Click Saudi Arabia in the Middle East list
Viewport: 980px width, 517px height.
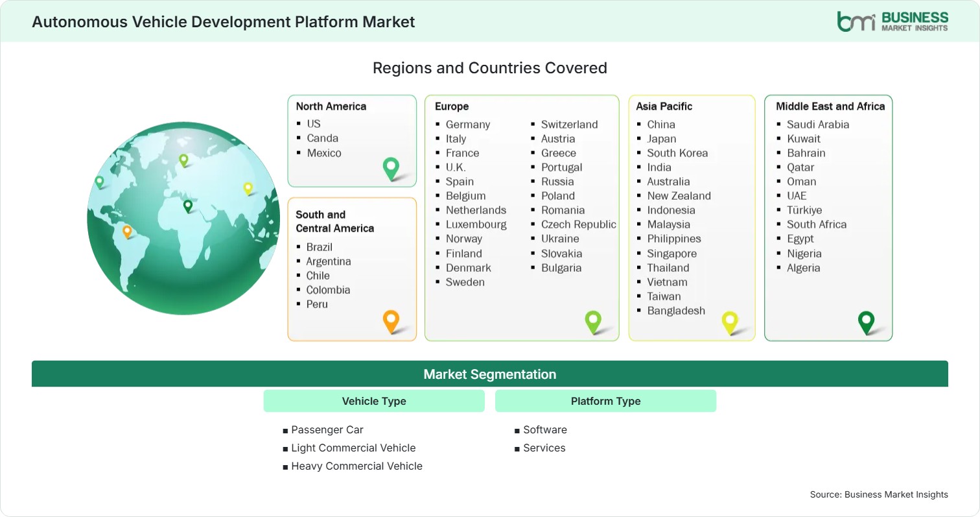818,125
